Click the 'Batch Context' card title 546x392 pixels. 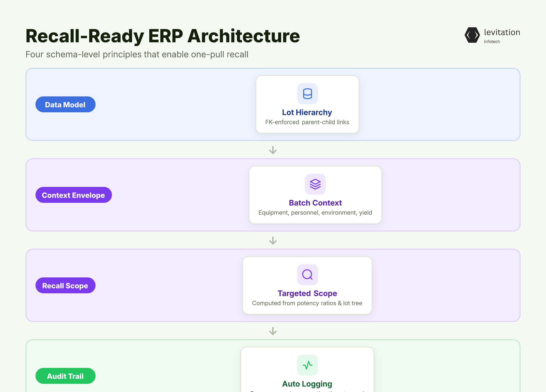tap(315, 203)
